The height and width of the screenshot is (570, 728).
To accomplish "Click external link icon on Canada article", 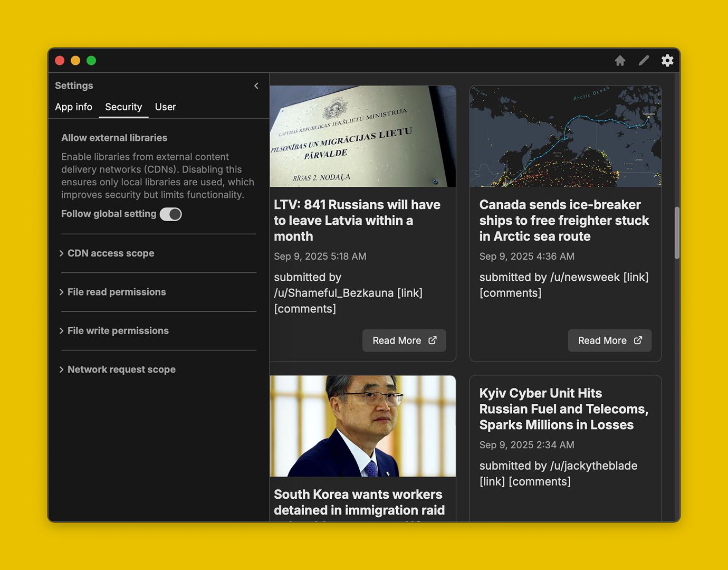I will [x=638, y=340].
